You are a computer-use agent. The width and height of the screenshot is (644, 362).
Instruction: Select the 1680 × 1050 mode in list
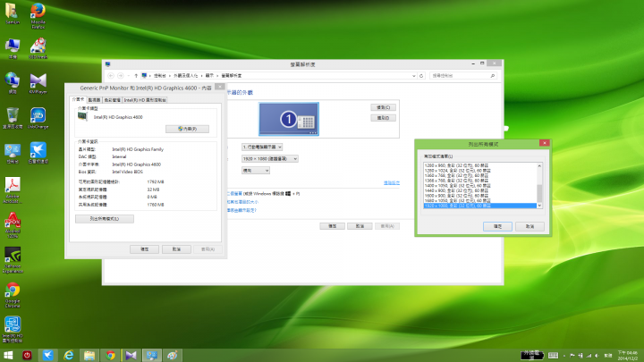479,201
